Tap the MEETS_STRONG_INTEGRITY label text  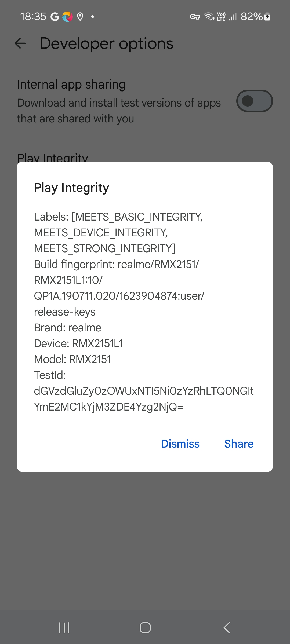[105, 248]
